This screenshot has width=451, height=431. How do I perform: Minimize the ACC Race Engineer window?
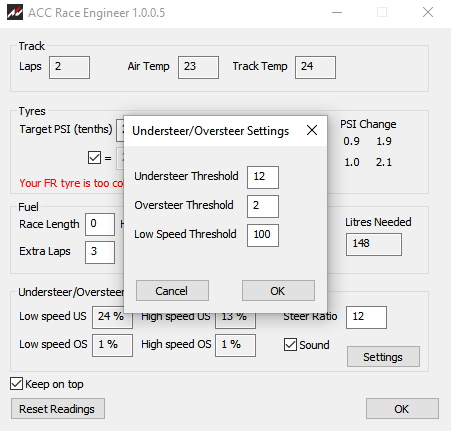pos(337,13)
